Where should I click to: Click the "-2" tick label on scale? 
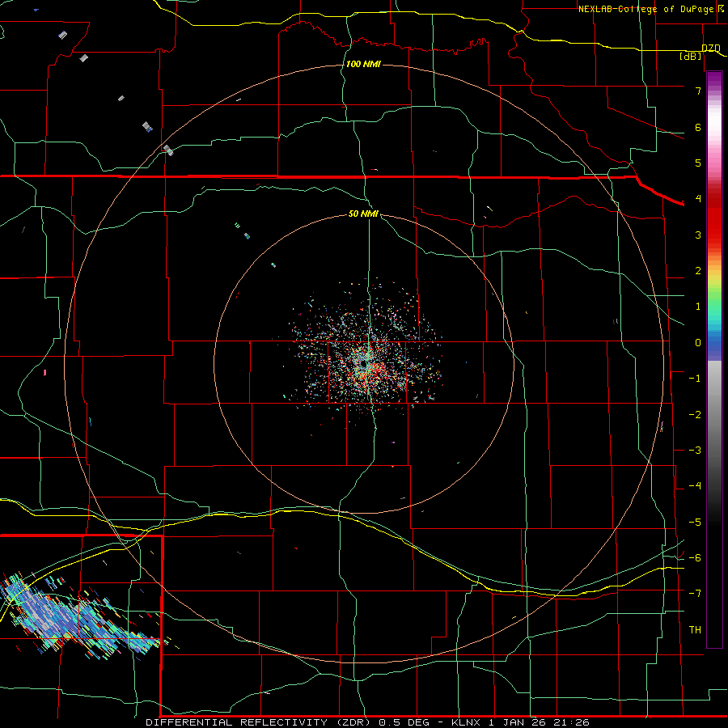point(695,415)
